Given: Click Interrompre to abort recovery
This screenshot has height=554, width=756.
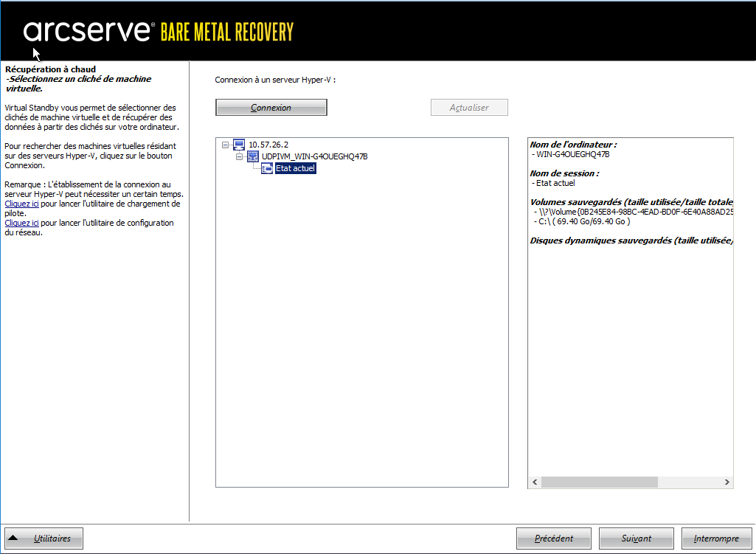Looking at the screenshot, I should click(716, 538).
